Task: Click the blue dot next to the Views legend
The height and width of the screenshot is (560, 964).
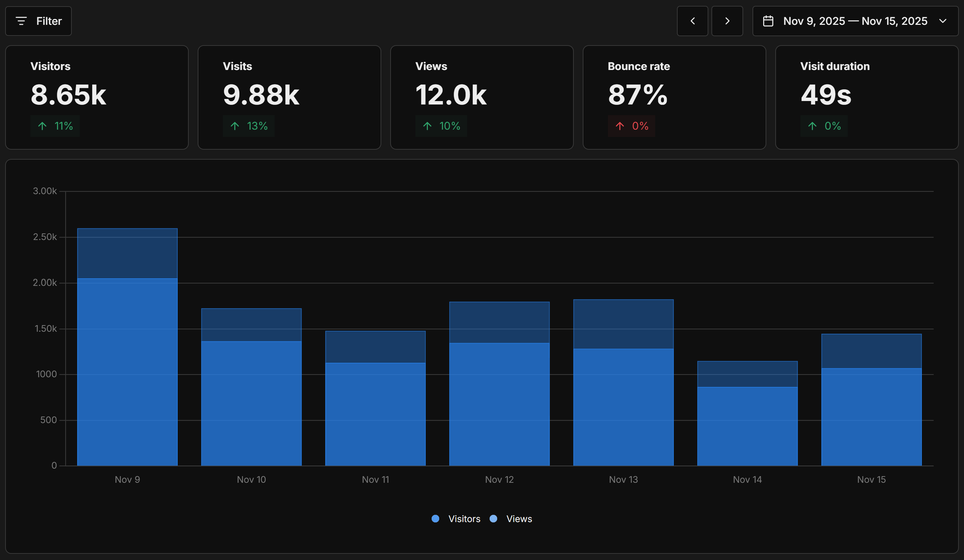Action: 493,519
